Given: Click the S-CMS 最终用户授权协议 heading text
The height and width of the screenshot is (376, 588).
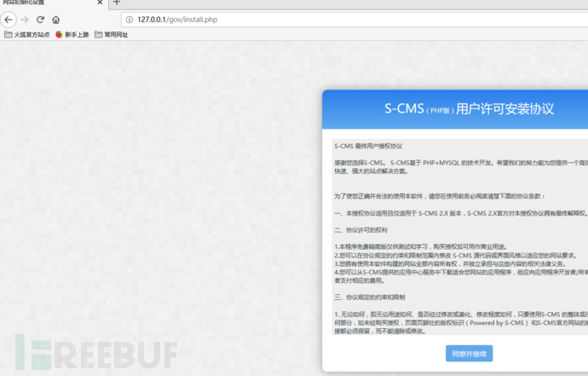Looking at the screenshot, I should [x=368, y=146].
